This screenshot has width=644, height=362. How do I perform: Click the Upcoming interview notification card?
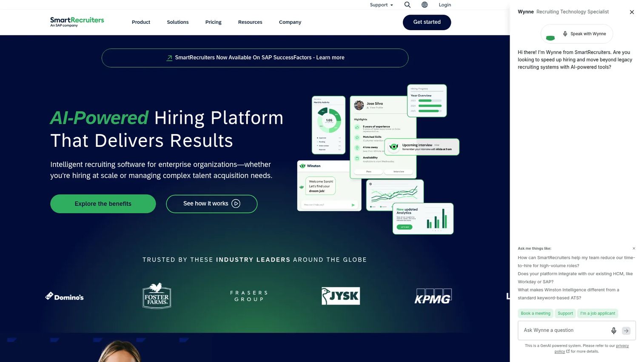[x=422, y=147]
